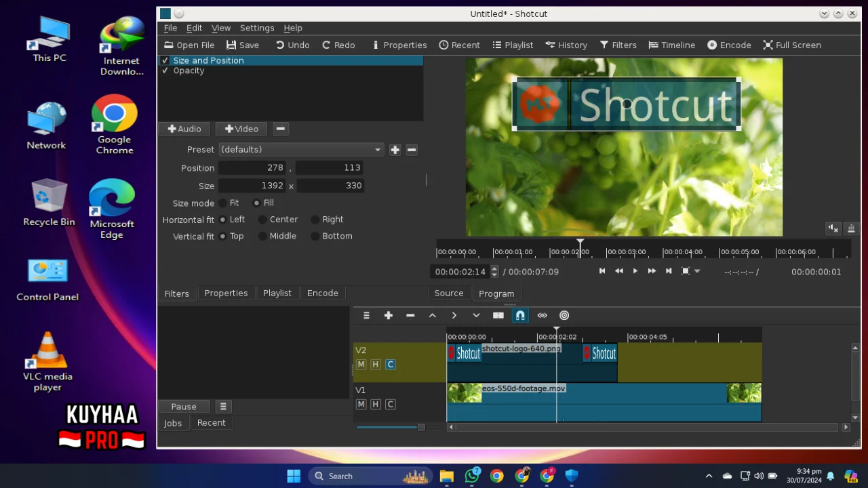Click the minus Ripple Delete icon in timeline toolbar
Screen dimensions: 868x488
tap(410, 315)
